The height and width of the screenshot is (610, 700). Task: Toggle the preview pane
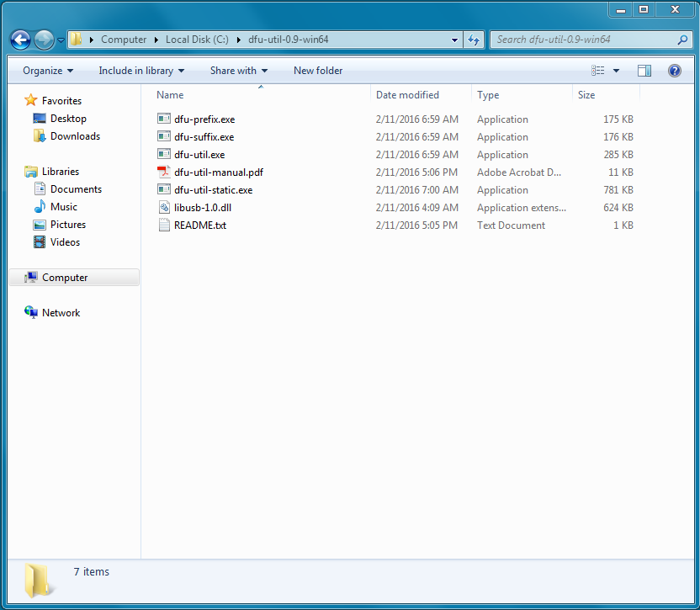tap(644, 71)
